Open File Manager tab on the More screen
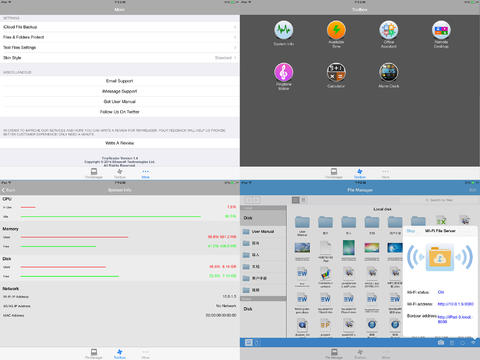Screen dimensions: 480x360 pos(94,173)
